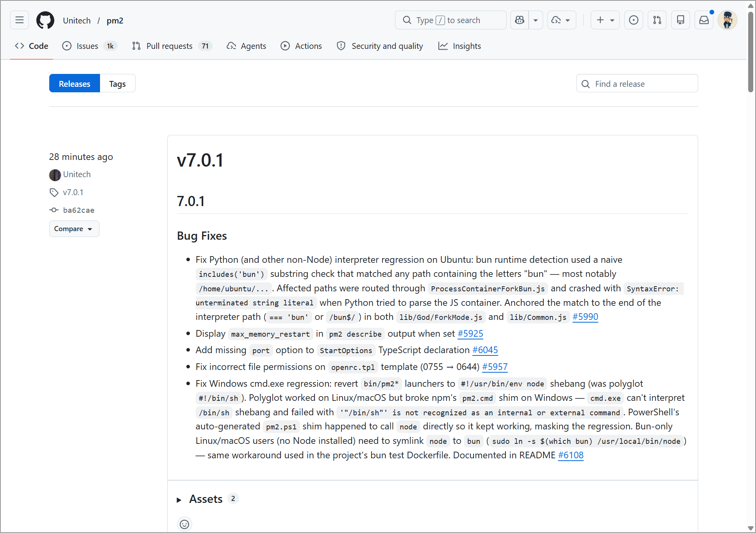Open the Insights tab

coord(460,46)
